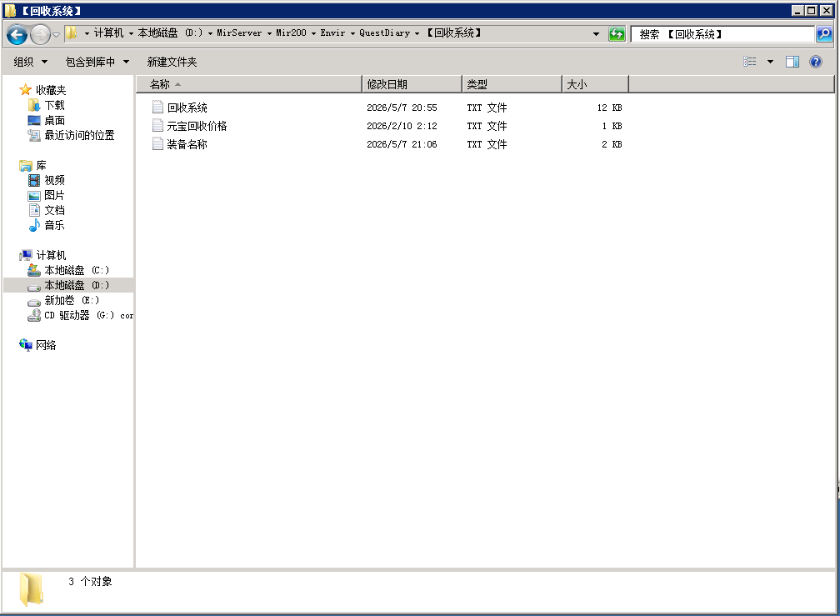Select 本地磁盘 (D:) in navigation pane
This screenshot has height=616, width=840.
(77, 285)
